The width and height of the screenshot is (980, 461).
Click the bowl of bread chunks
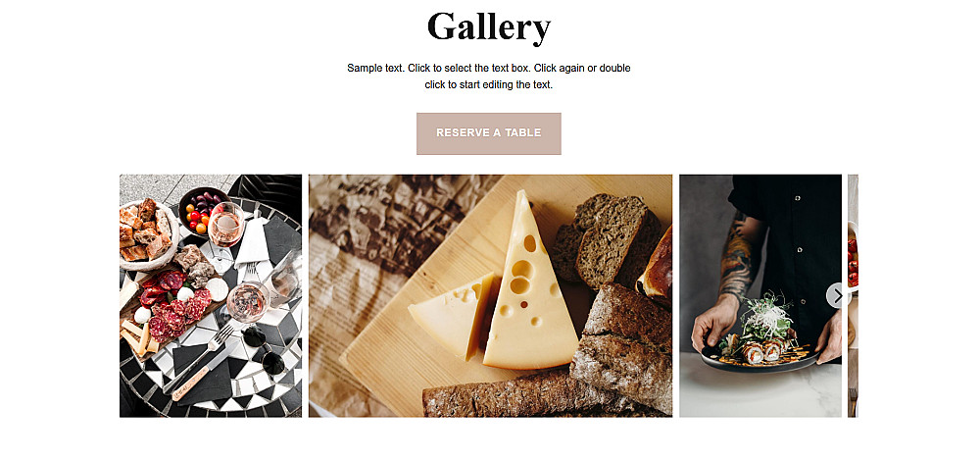click(x=145, y=231)
